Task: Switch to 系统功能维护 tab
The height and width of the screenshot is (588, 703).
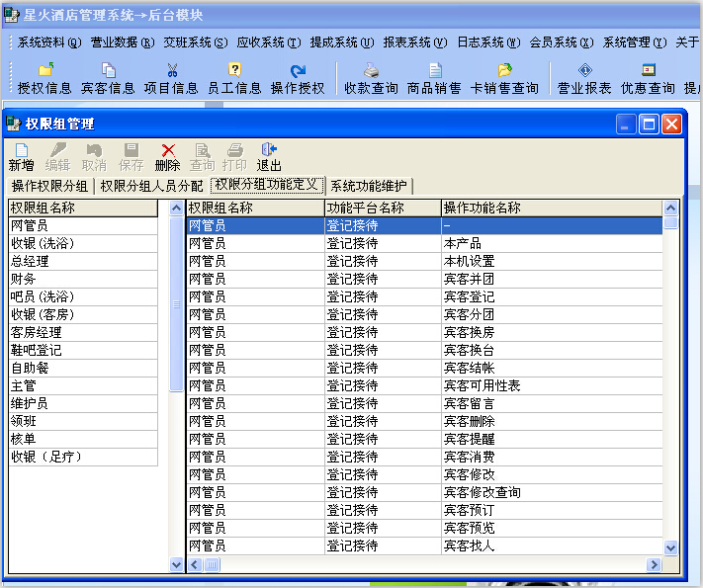Action: click(369, 186)
